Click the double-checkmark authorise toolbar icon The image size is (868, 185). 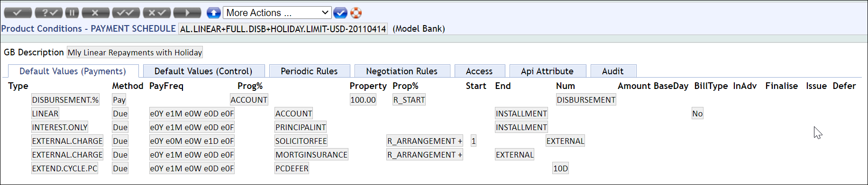point(126,13)
